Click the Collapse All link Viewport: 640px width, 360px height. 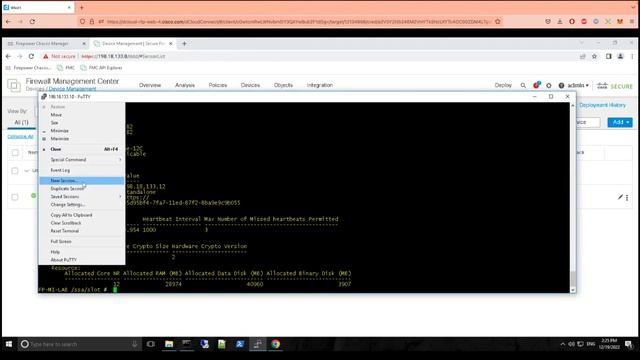point(20,137)
